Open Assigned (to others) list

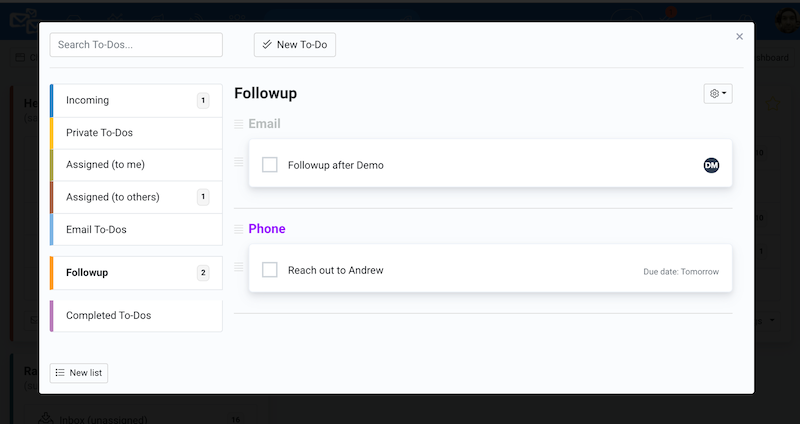click(136, 197)
